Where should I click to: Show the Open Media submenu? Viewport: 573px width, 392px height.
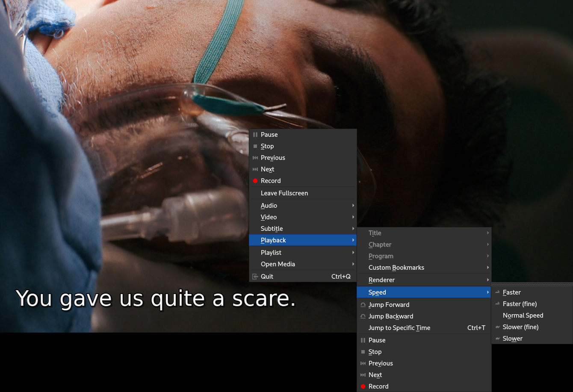pos(303,264)
